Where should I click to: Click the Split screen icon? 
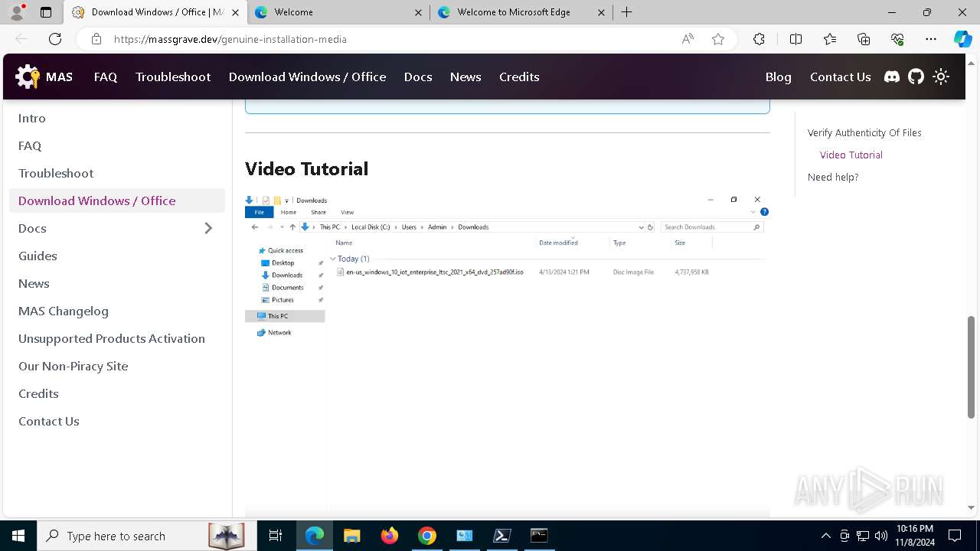coord(795,39)
